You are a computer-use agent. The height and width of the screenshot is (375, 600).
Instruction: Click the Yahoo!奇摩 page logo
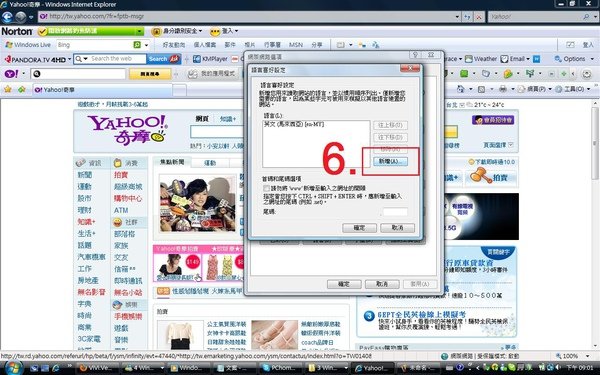coord(127,130)
